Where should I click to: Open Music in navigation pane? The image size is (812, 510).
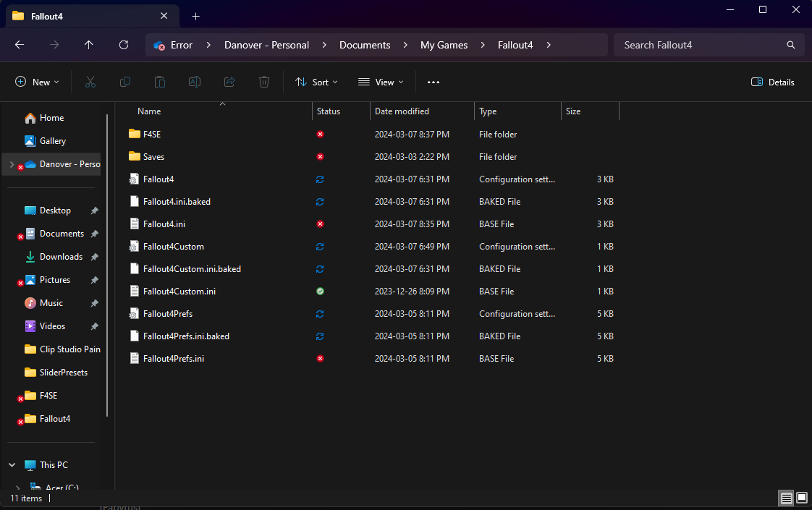(51, 303)
